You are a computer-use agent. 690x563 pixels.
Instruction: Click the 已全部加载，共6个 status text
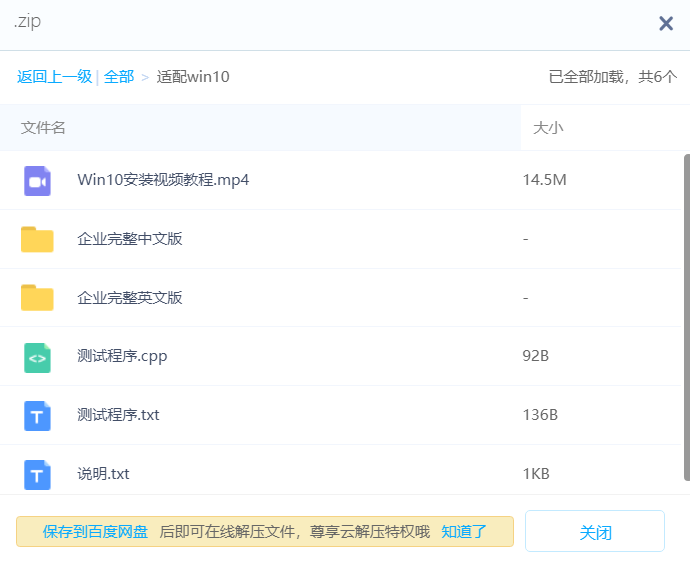613,77
